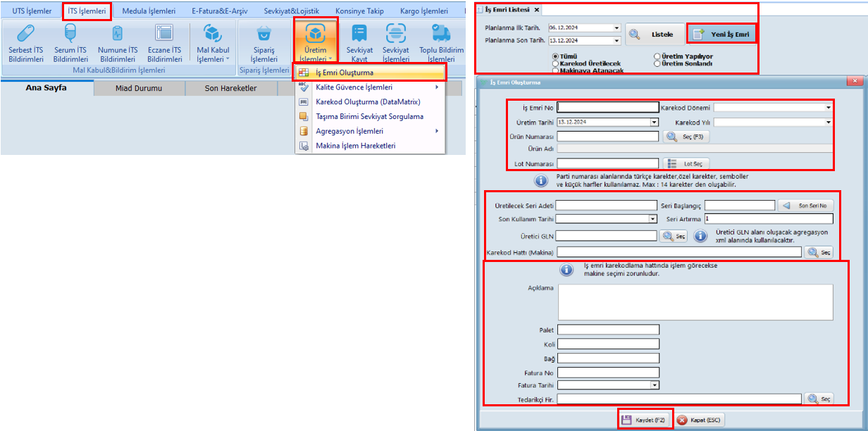Expand the Karekod Dönemi dropdown
868x431 pixels.
coord(828,108)
